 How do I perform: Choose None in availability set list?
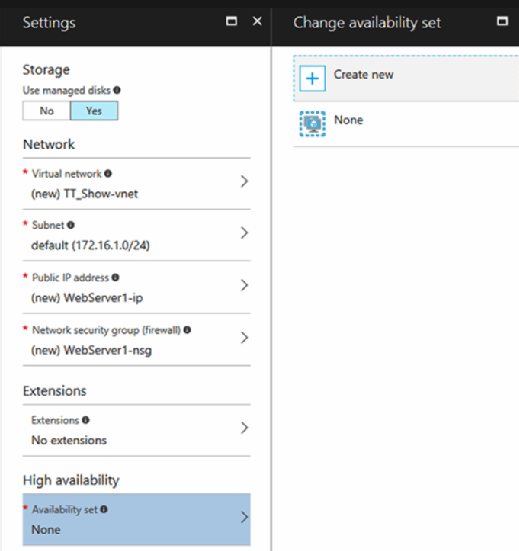[406, 124]
